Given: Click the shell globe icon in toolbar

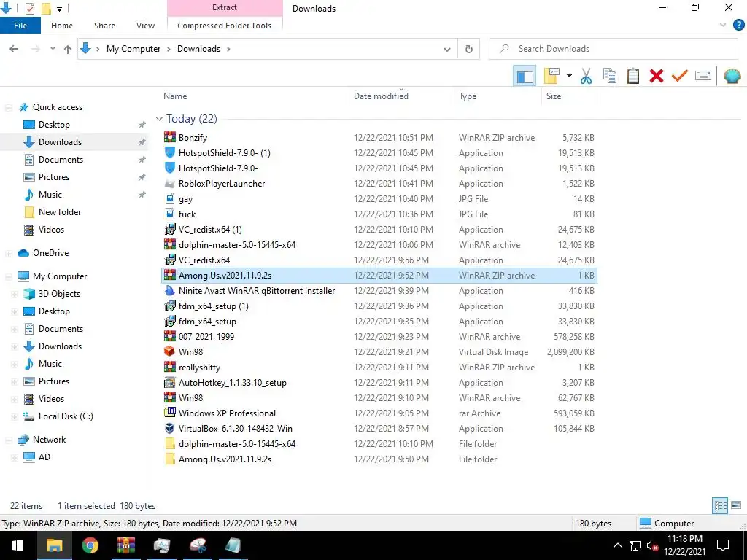Looking at the screenshot, I should tap(732, 76).
